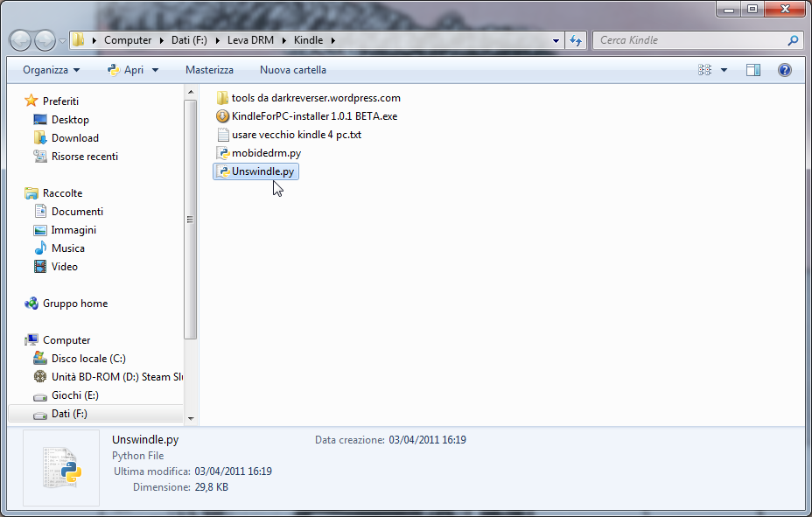Click the folder icon in the address bar
812x517 pixels.
click(78, 40)
